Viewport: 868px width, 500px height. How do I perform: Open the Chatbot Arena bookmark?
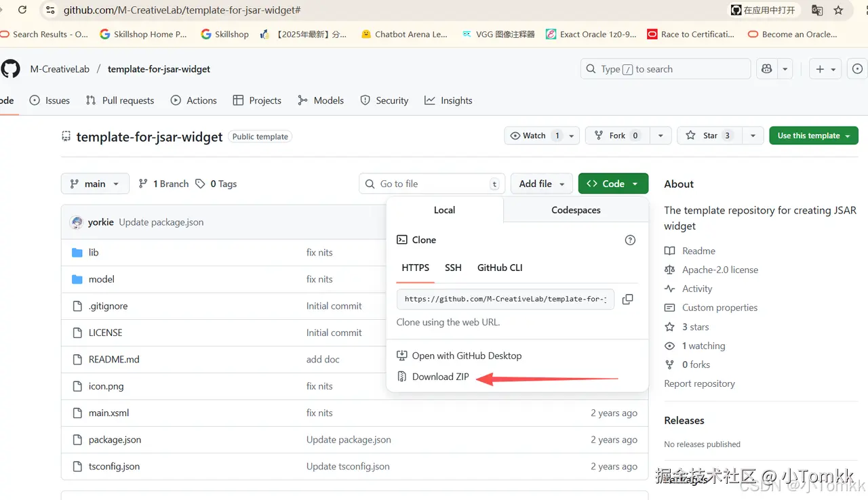point(404,34)
